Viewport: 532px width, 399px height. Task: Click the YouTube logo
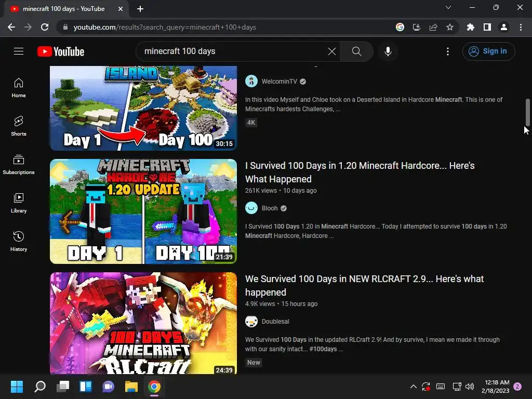click(61, 51)
